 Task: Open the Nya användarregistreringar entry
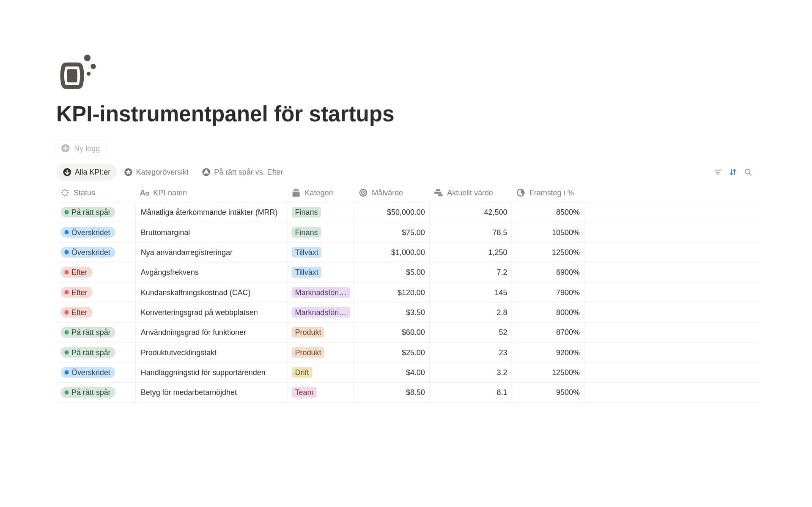(187, 252)
